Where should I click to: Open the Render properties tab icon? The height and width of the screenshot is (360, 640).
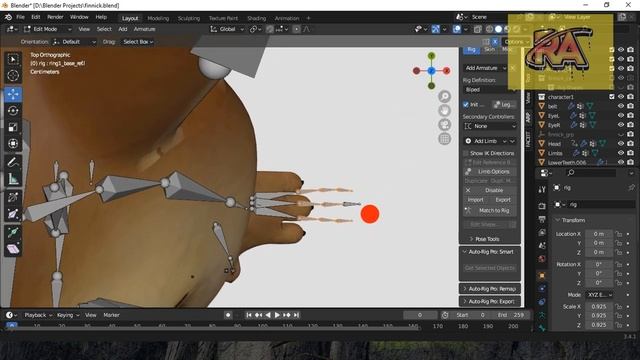(x=542, y=206)
